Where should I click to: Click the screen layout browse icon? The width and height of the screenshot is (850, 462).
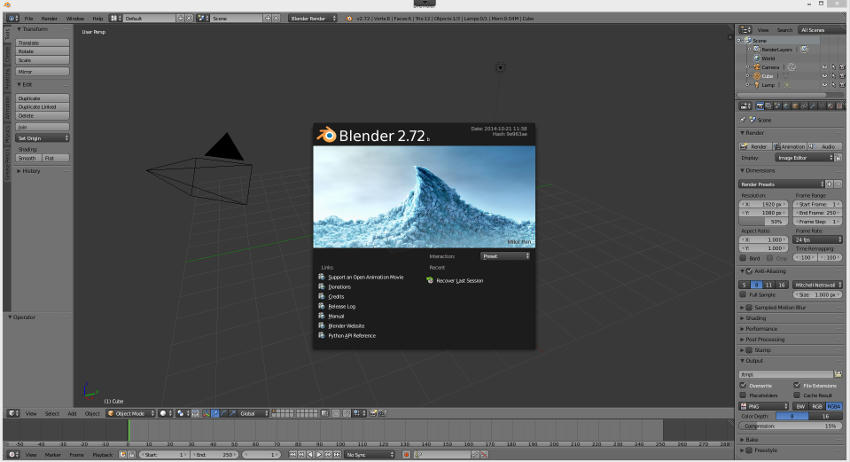(x=115, y=18)
